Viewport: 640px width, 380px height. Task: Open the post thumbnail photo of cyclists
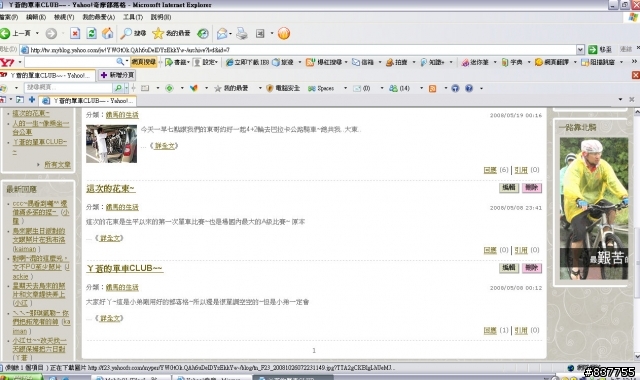pos(111,144)
